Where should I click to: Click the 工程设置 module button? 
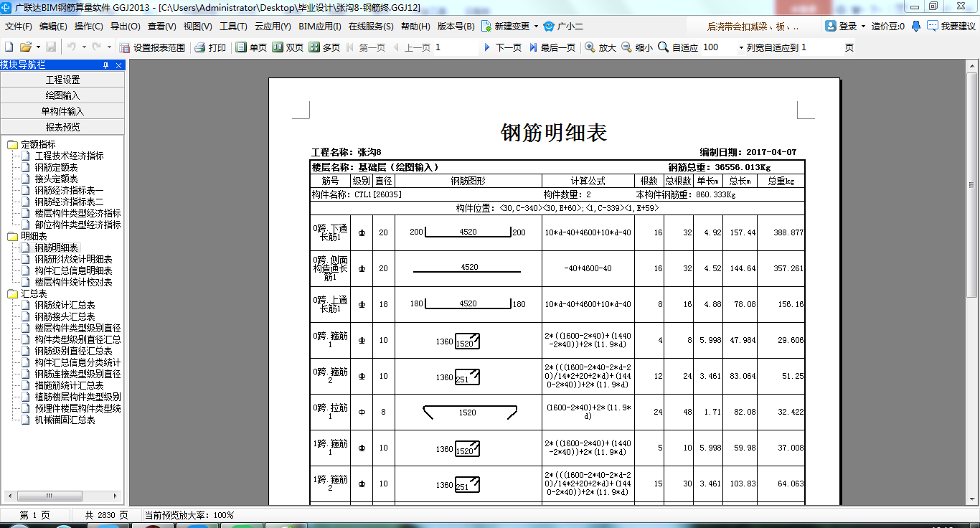62,80
